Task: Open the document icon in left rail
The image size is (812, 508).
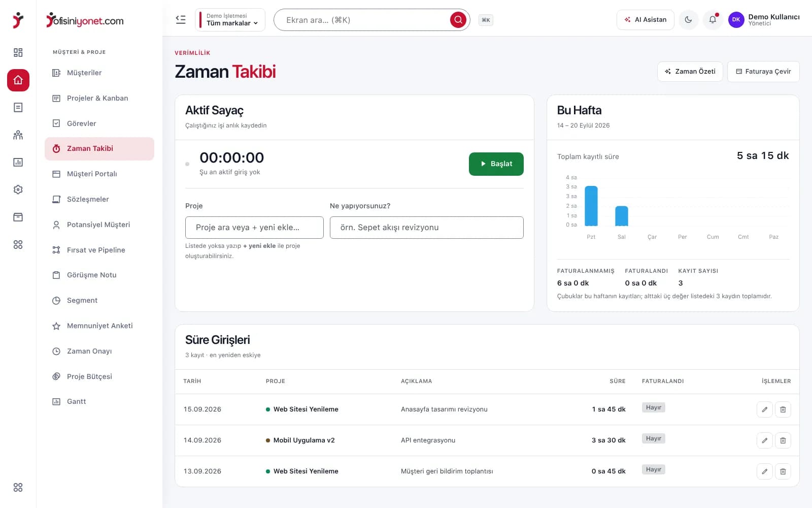Action: click(x=18, y=108)
